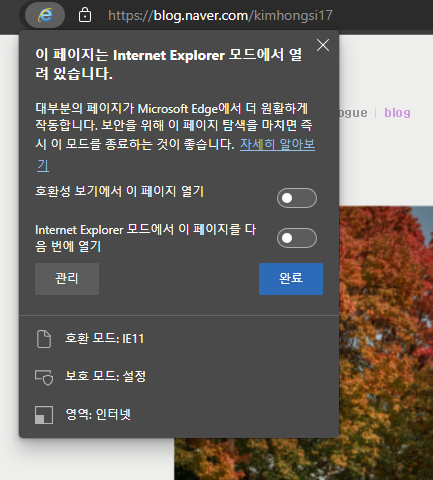Click the blue 완료 button
433x480 pixels.
tap(291, 279)
